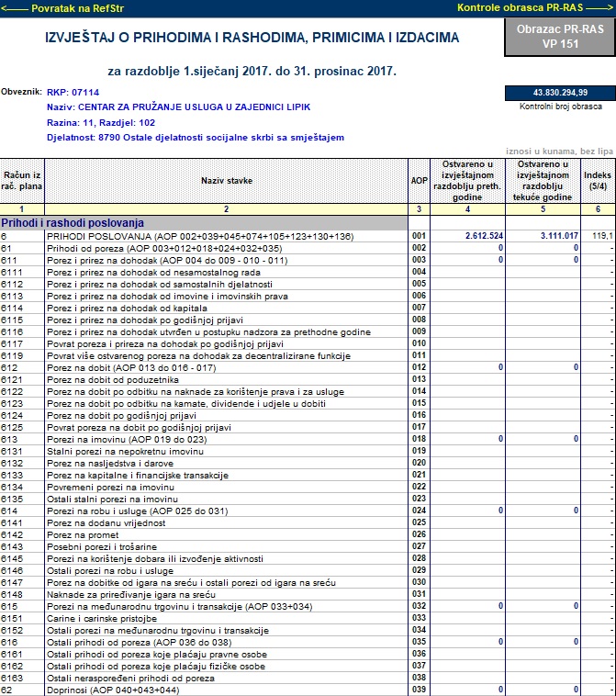Screen dimensions: 616x696
Task: Click current year cell for AOP 036
Action: click(543, 655)
